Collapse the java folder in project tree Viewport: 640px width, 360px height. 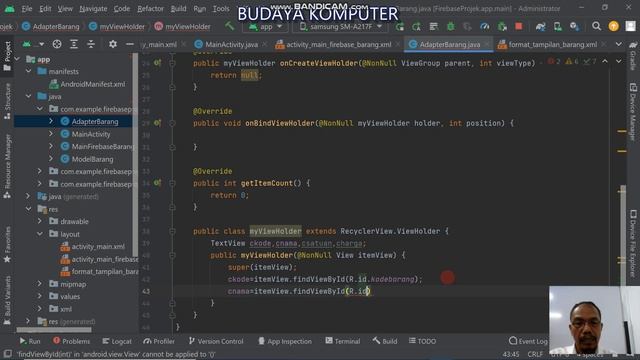point(28,96)
